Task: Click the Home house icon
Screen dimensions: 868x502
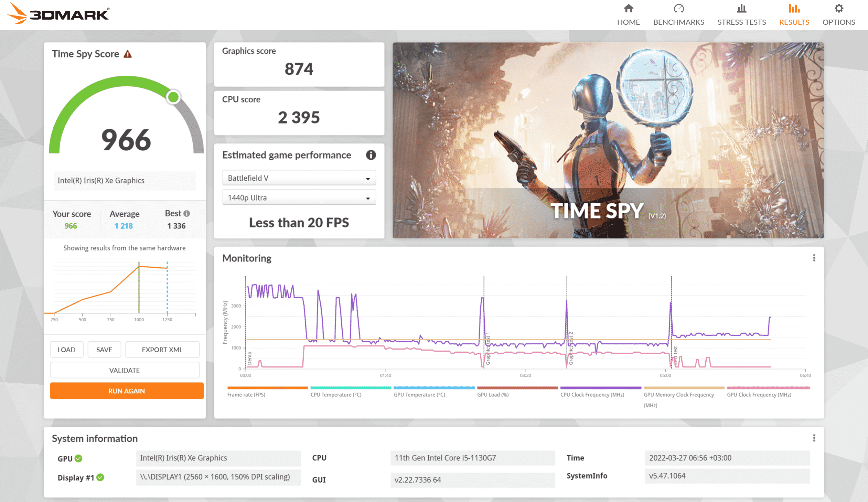Action: click(628, 8)
